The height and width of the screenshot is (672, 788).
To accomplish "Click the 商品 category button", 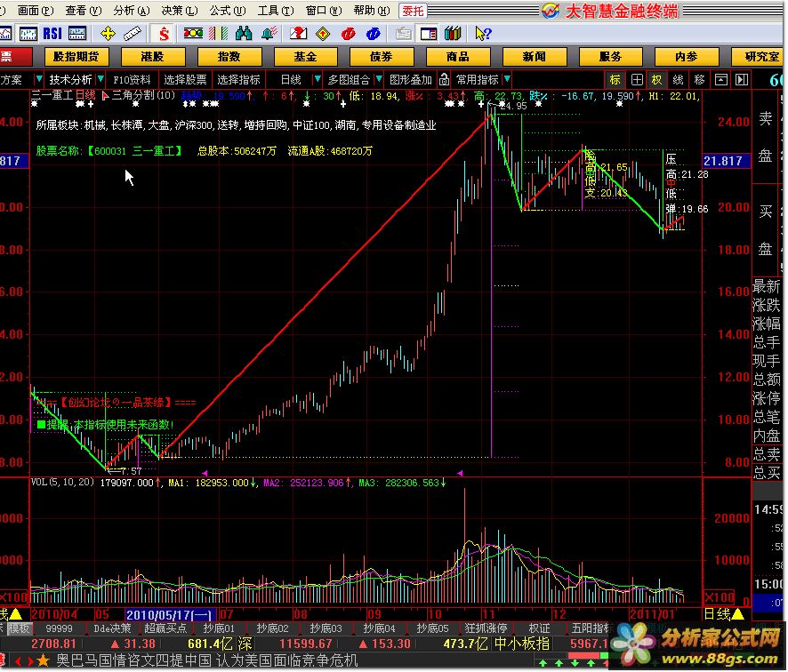I will tap(458, 57).
